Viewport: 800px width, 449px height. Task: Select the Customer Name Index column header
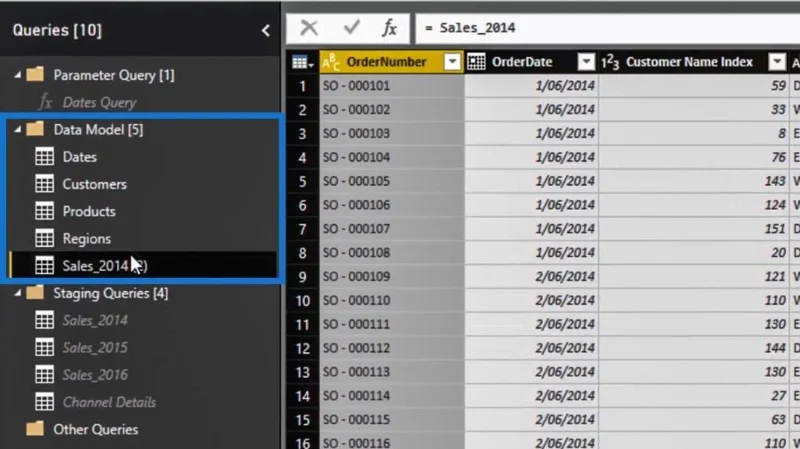[694, 62]
